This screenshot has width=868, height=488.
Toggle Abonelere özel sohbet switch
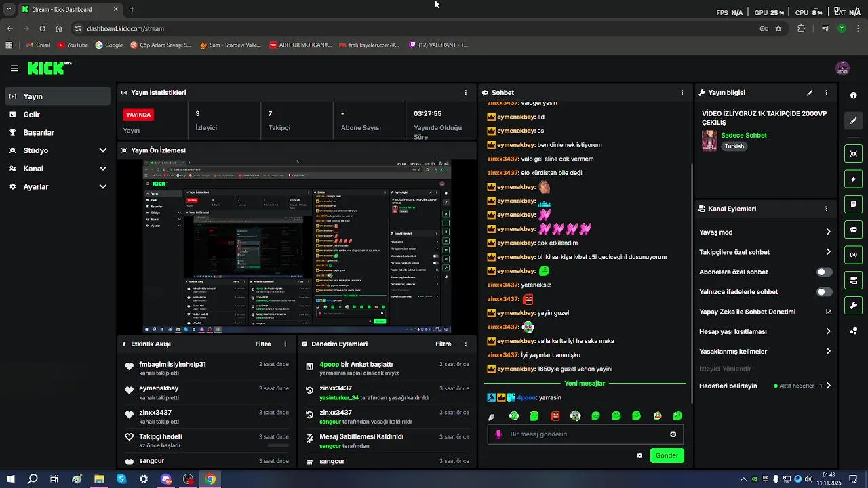824,272
